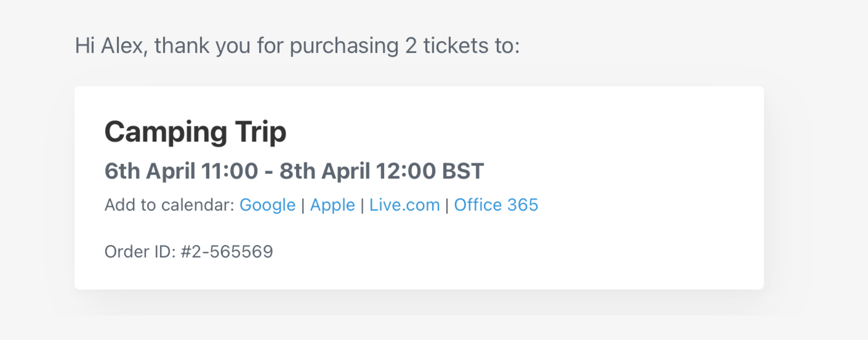Select the end date 8th April 12:00
Viewport: 868px width, 340px height.
coord(358,171)
